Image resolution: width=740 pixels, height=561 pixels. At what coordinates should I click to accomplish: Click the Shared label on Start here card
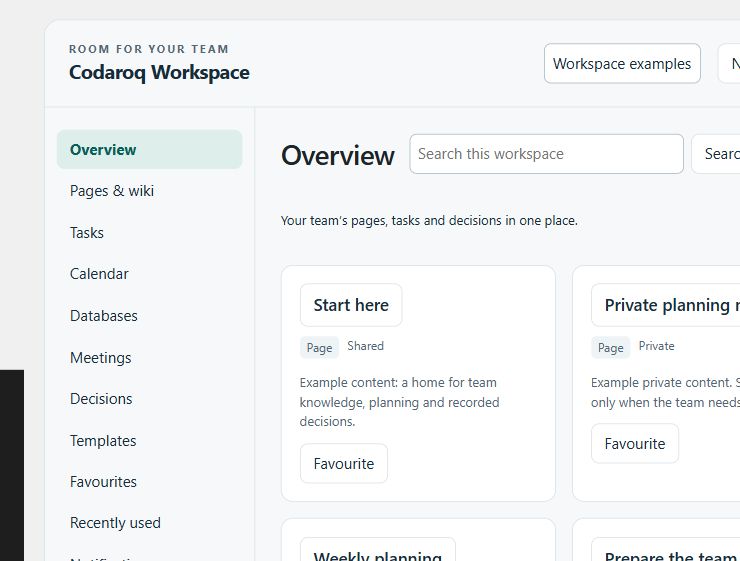pyautogui.click(x=365, y=346)
